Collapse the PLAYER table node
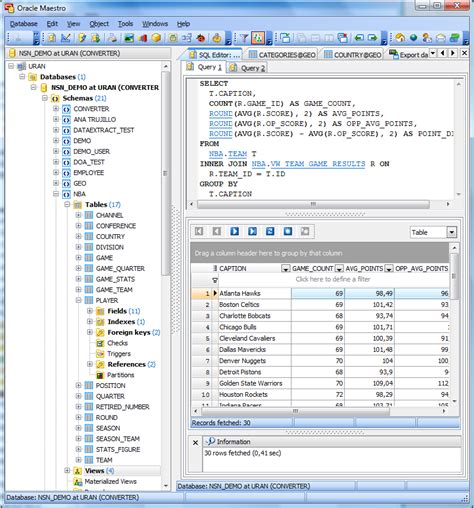Viewport: 474px width, 508px height. coord(78,300)
